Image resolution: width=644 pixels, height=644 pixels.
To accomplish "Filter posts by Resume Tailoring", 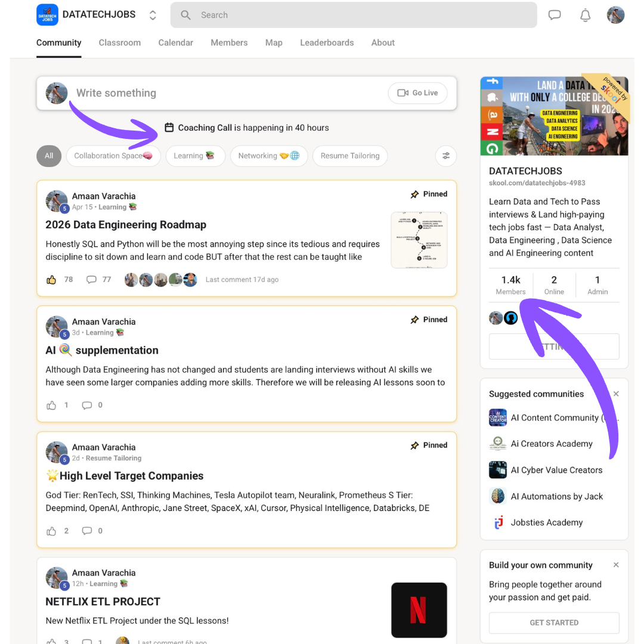I will click(350, 156).
